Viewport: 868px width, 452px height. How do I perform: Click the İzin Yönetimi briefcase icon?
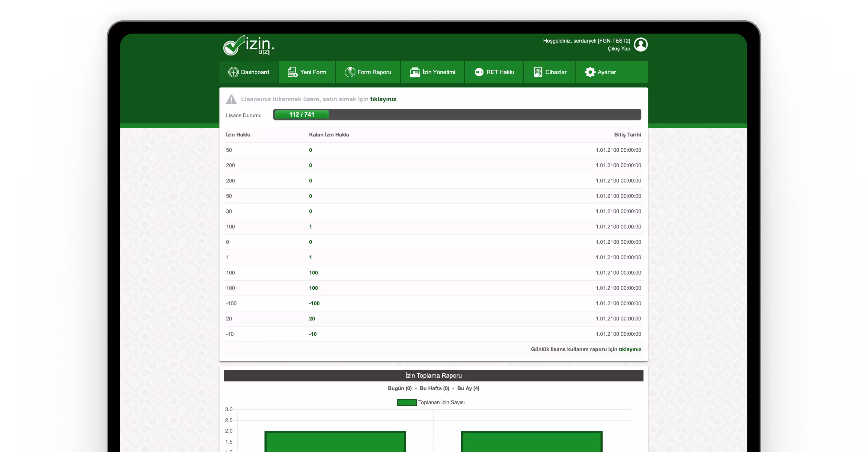(415, 72)
